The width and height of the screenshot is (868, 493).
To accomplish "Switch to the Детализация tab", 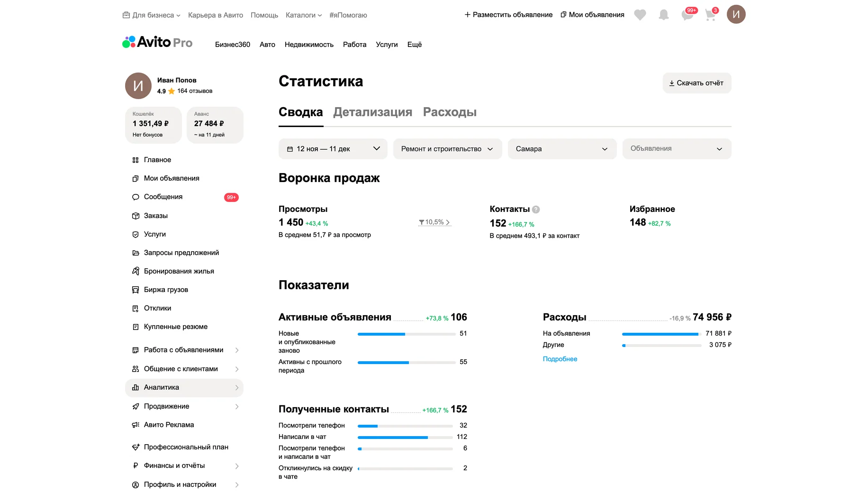I will 373,112.
